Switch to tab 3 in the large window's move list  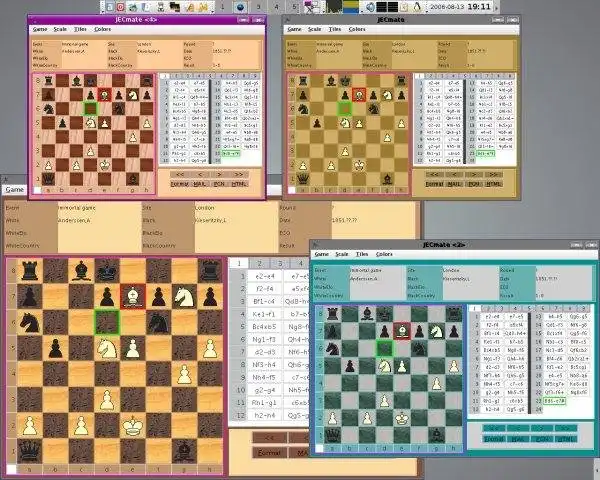point(280,263)
